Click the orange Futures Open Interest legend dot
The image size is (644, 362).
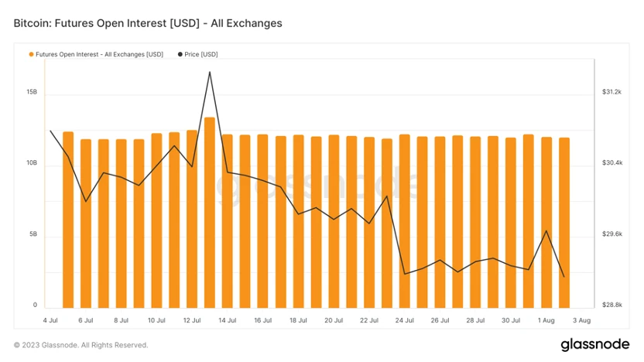click(31, 55)
